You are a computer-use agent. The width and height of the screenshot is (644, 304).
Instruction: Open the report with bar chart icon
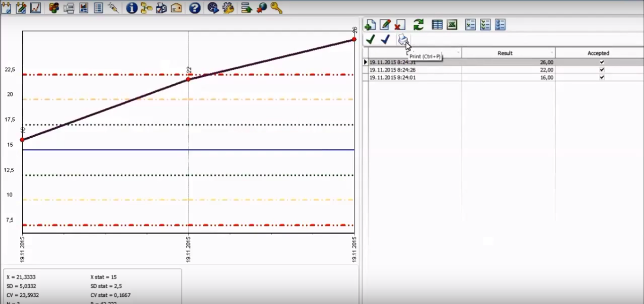click(x=84, y=8)
